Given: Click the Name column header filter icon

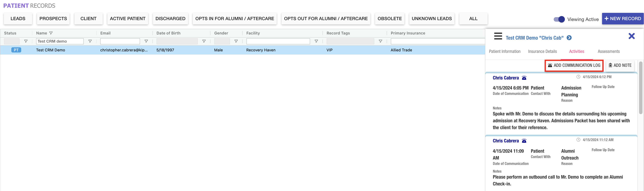Looking at the screenshot, I should [51, 33].
